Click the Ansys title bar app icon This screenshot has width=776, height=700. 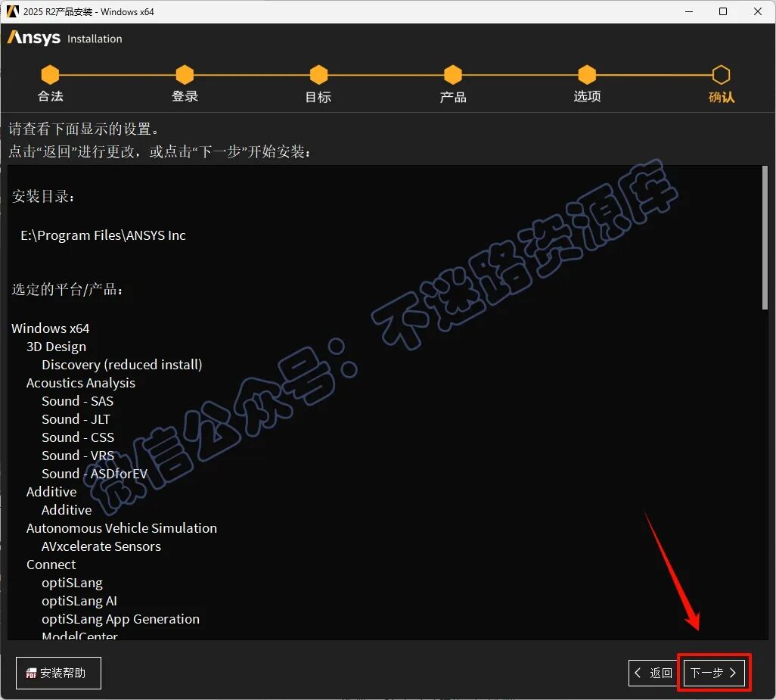[x=12, y=11]
